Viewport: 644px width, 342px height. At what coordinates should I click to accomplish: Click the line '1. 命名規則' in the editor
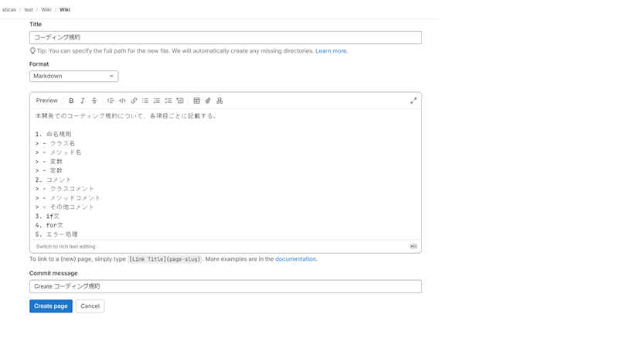(53, 134)
